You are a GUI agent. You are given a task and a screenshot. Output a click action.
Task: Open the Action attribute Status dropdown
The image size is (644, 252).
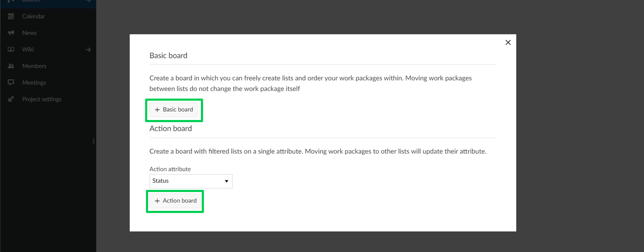coord(191,181)
